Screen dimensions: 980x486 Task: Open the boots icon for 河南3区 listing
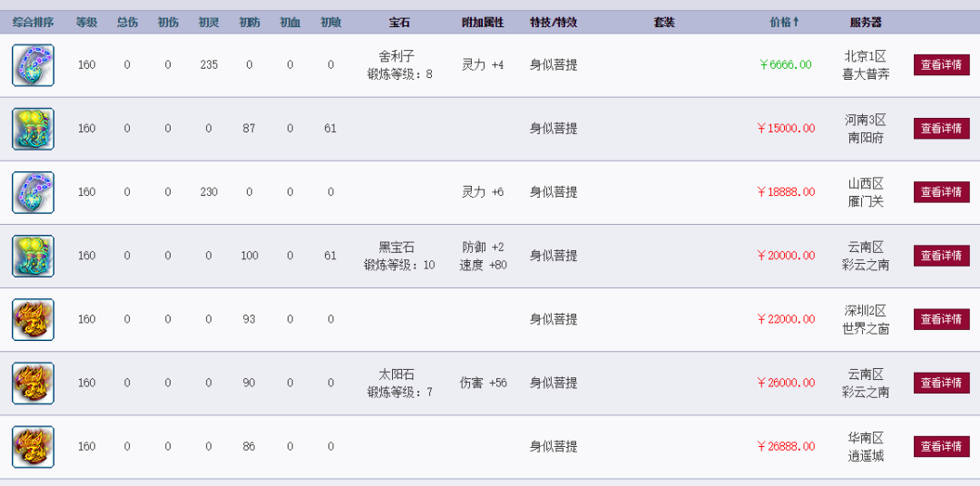34,129
